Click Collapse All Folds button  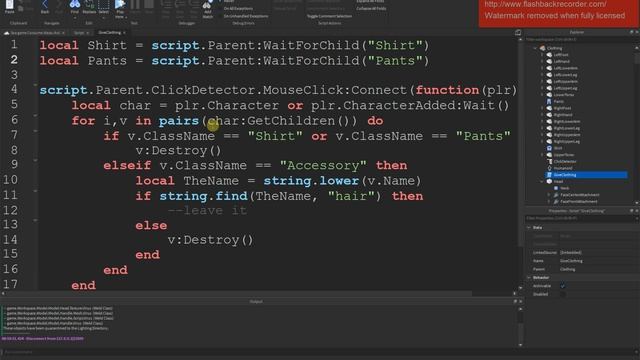(371, 9)
